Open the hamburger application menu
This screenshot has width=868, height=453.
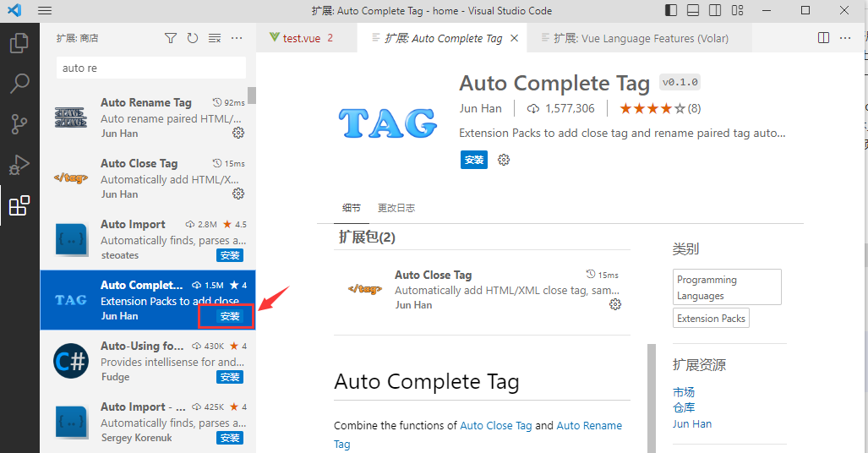tap(45, 10)
